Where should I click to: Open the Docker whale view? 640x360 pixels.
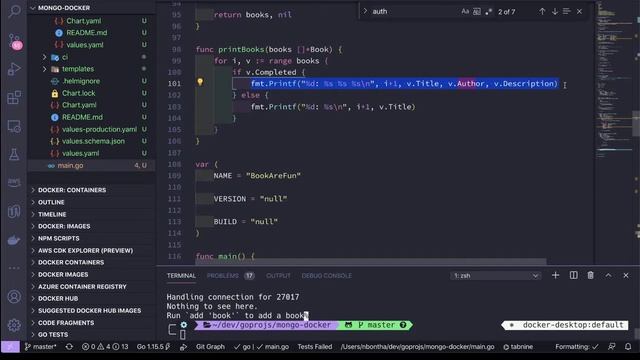pos(14,240)
